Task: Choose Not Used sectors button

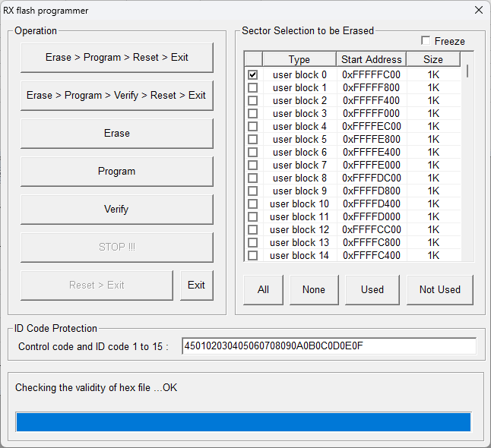Action: click(439, 289)
